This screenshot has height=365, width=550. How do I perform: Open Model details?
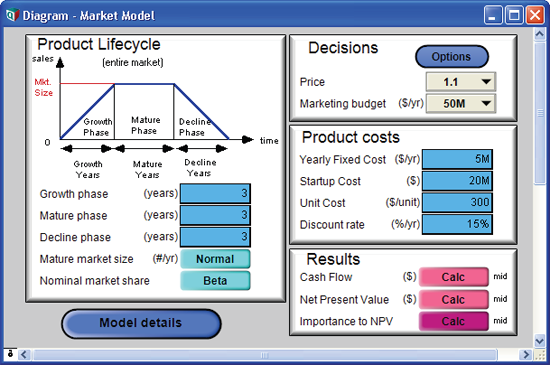141,323
